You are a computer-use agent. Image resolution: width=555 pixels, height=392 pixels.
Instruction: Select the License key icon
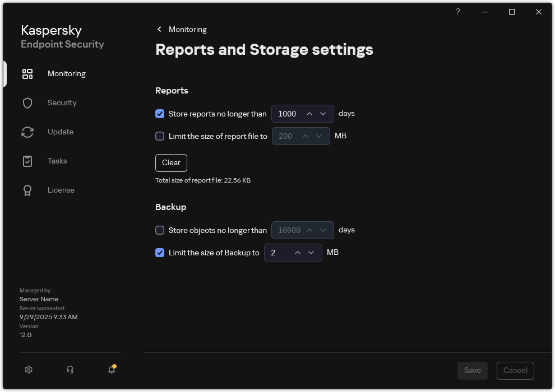click(x=27, y=190)
